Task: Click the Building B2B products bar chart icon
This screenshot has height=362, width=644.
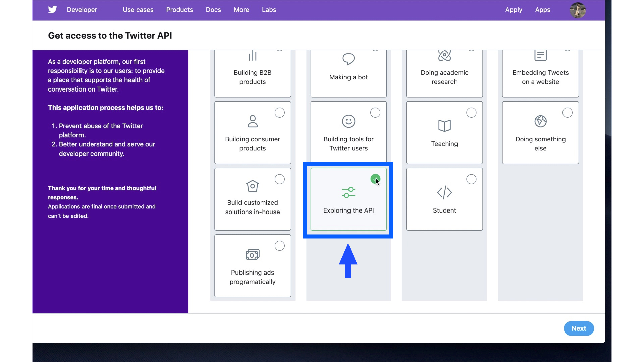Action: [x=253, y=56]
